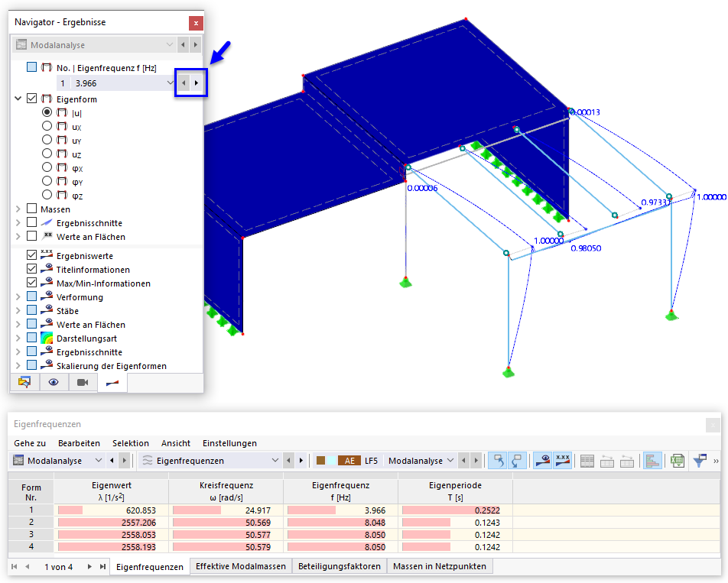Expand toolbar overflow chevron
The height and width of the screenshot is (583, 728).
tap(716, 461)
